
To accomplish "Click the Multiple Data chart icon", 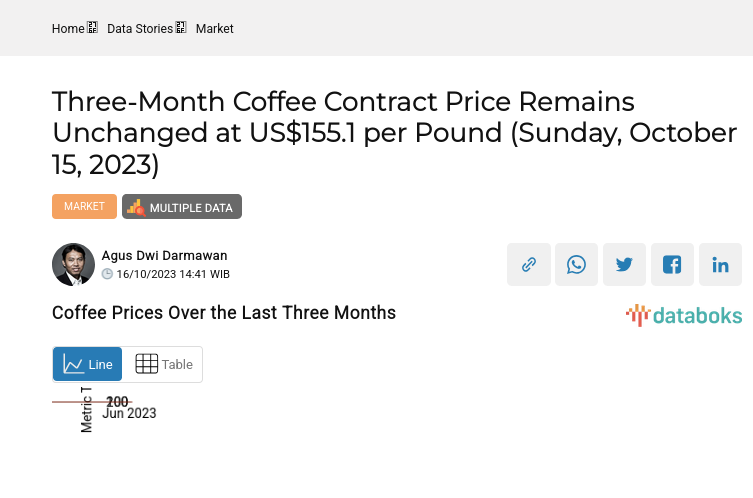I will (136, 207).
